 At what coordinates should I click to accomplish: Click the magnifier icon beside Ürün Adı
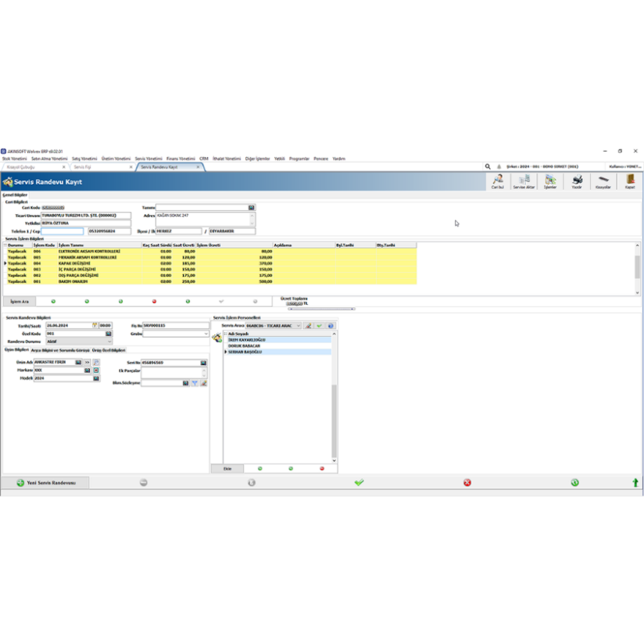[x=96, y=363]
